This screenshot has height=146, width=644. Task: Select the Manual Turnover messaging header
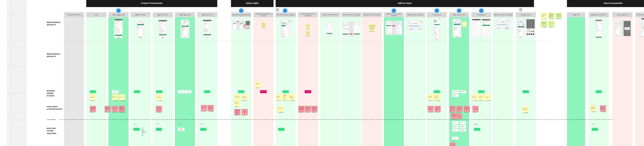[351, 15]
